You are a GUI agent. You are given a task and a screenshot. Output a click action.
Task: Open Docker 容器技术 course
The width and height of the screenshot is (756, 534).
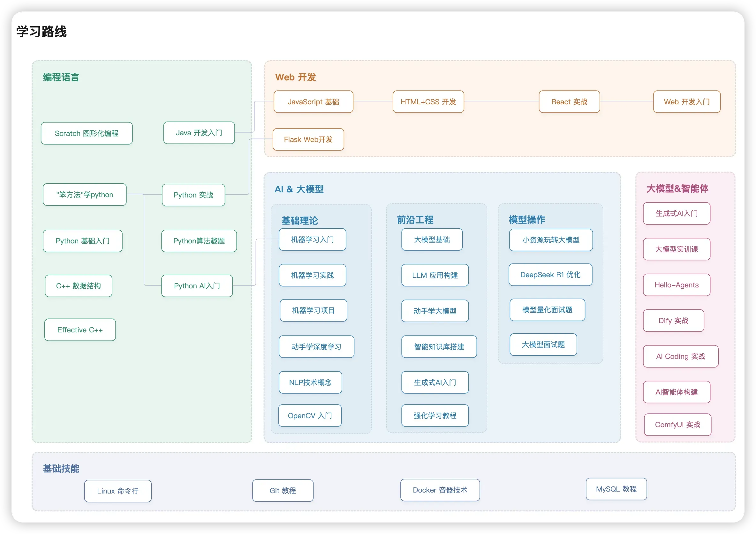click(x=440, y=490)
